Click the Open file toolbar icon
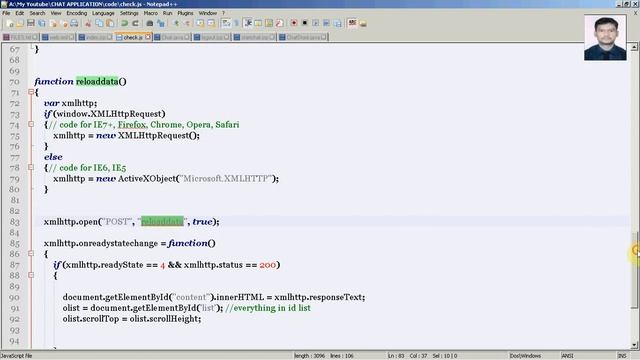The width and height of the screenshot is (640, 360). (20, 23)
